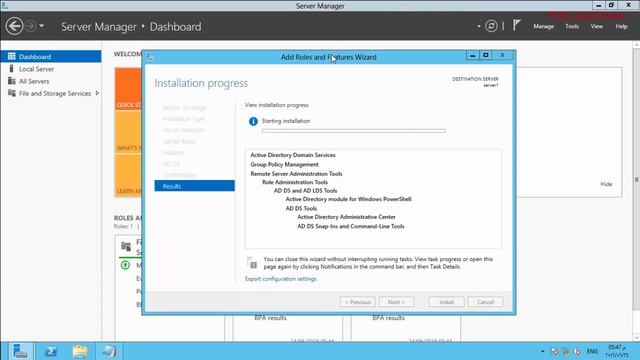Click the taskbar clock
Screen dimensions: 640x360
pyautogui.click(x=617, y=351)
